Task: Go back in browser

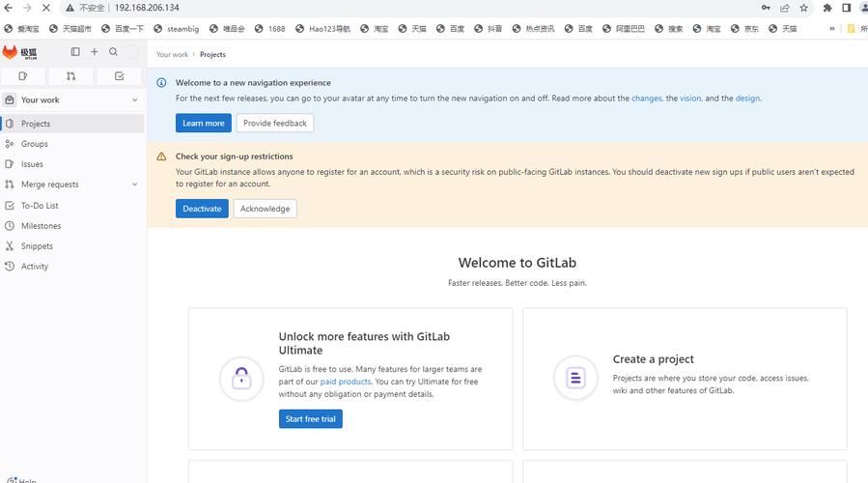Action: pos(9,8)
